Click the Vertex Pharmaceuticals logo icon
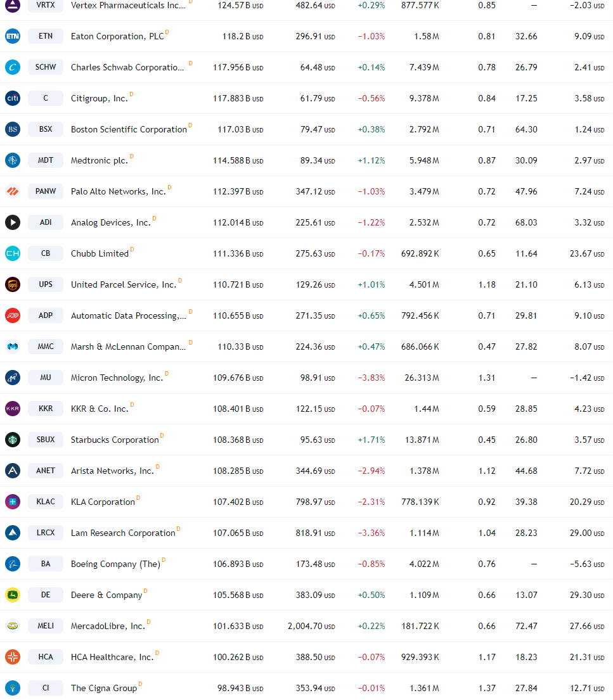This screenshot has height=700, width=613. (13, 5)
